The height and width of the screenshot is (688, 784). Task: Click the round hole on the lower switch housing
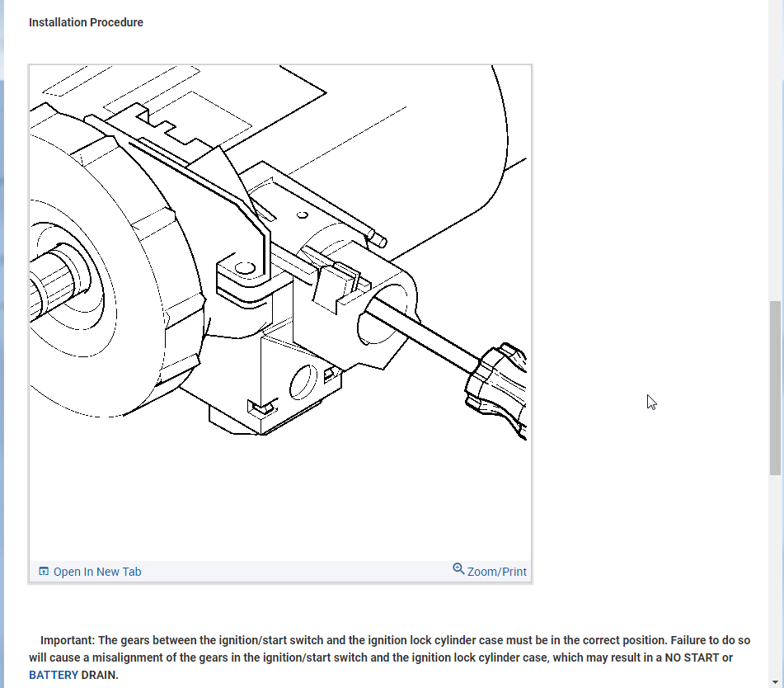point(303,382)
